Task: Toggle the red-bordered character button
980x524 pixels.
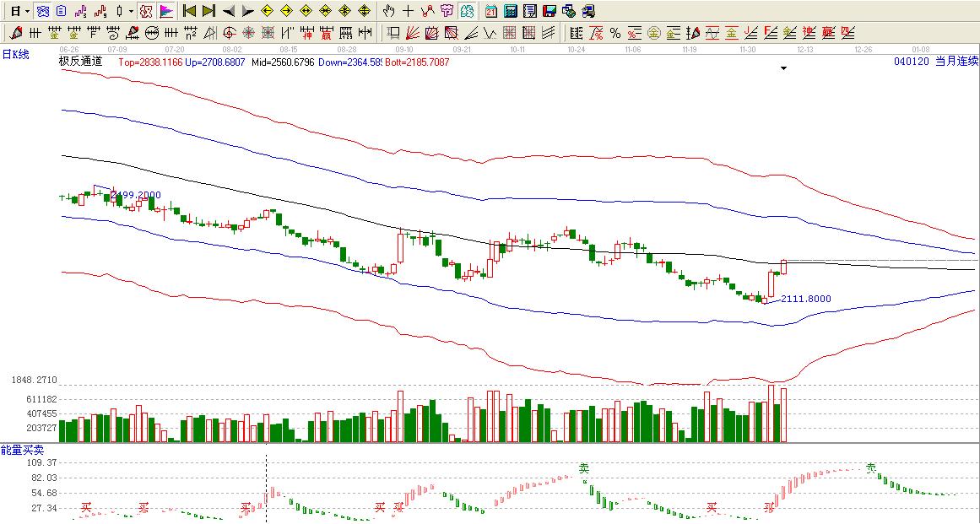Action: click(145, 11)
